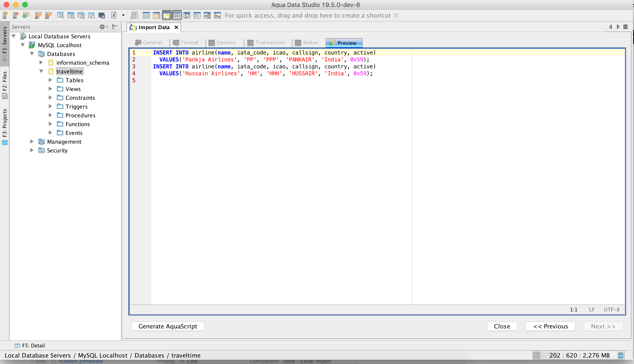Click the << Previous button
The width and height of the screenshot is (634, 364).
pos(550,326)
